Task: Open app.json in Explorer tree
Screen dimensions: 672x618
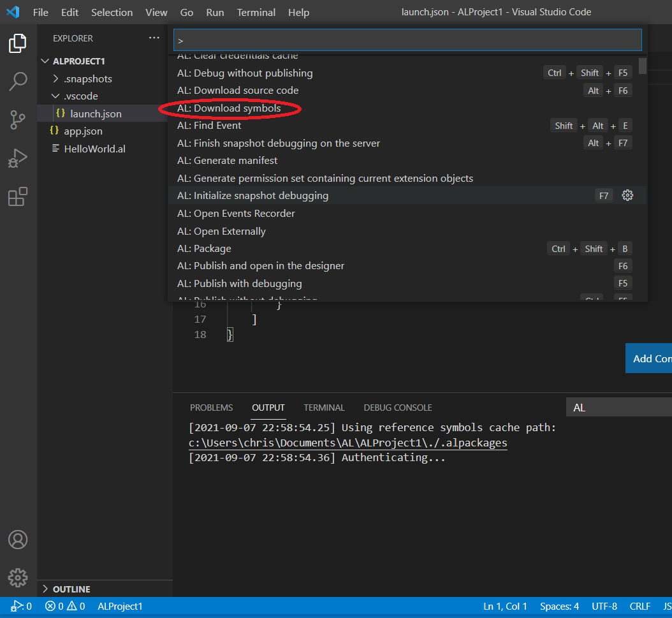Action: (x=102, y=131)
